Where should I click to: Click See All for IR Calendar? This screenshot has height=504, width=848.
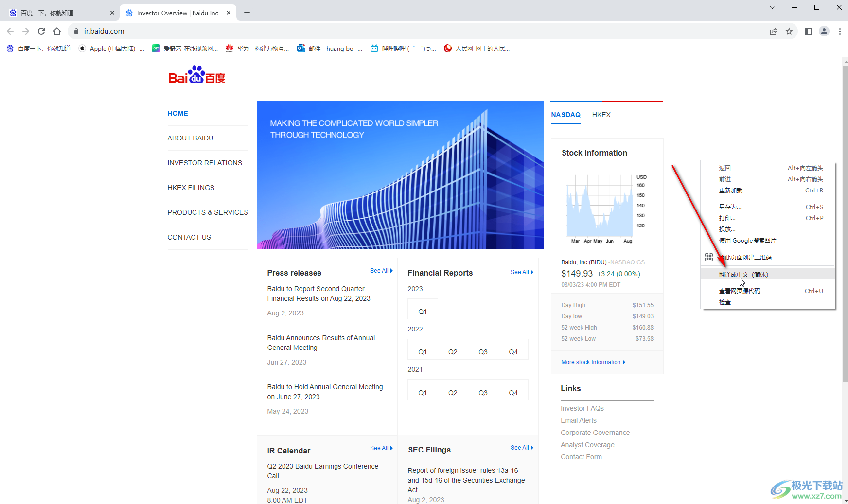point(381,448)
